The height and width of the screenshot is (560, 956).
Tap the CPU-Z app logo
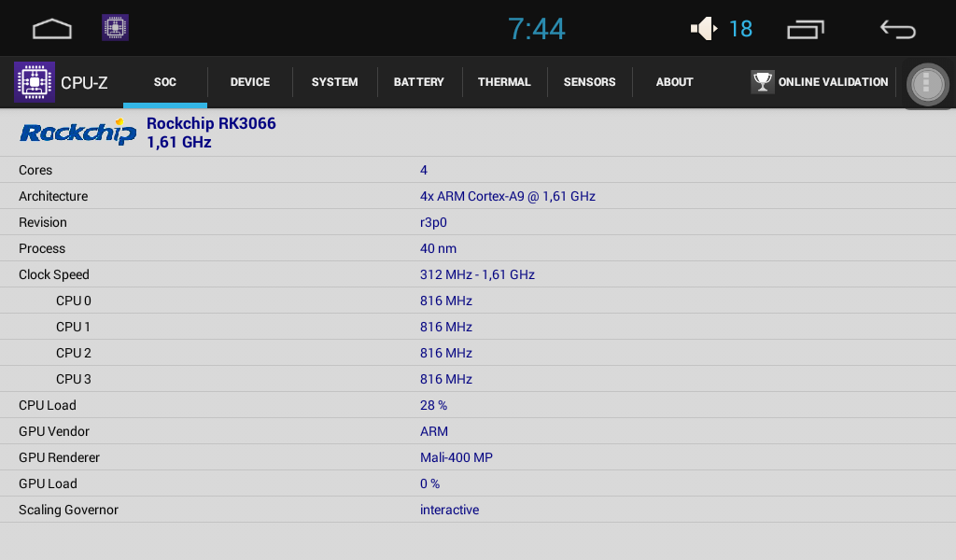[x=35, y=81]
